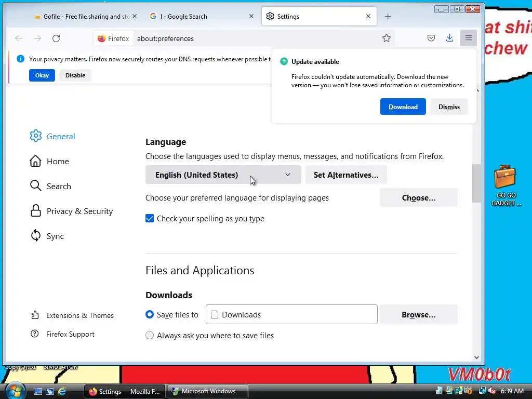The image size is (532, 399).
Task: Click the address bar URL text
Action: 165,38
